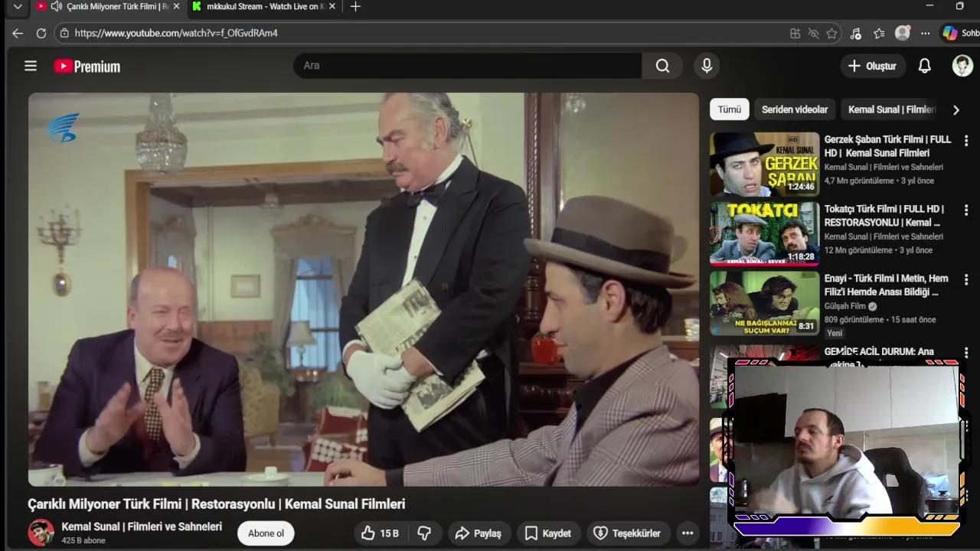
Task: View site info lock icon
Action: click(x=65, y=34)
